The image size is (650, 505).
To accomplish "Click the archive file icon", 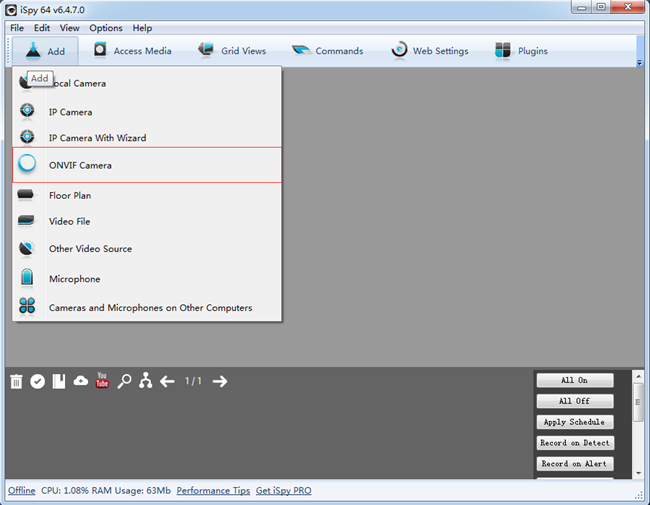I will pyautogui.click(x=59, y=381).
